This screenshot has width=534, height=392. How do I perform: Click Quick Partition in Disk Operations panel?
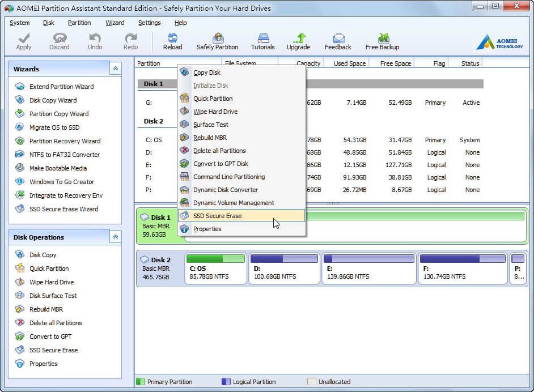[49, 269]
